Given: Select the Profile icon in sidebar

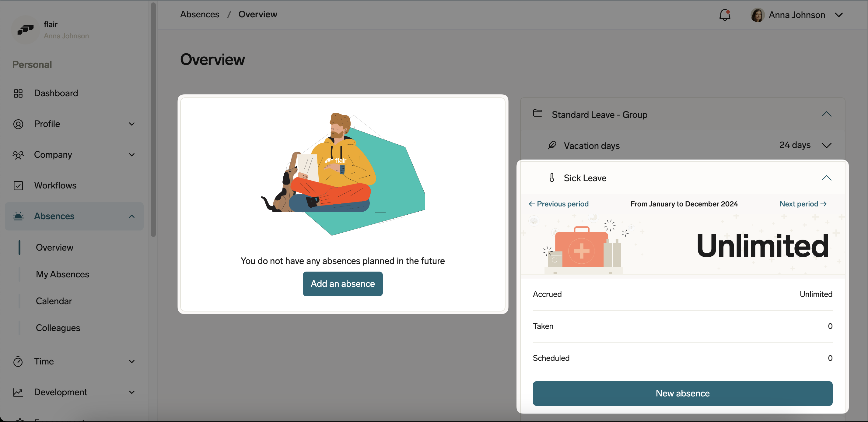Looking at the screenshot, I should 18,124.
